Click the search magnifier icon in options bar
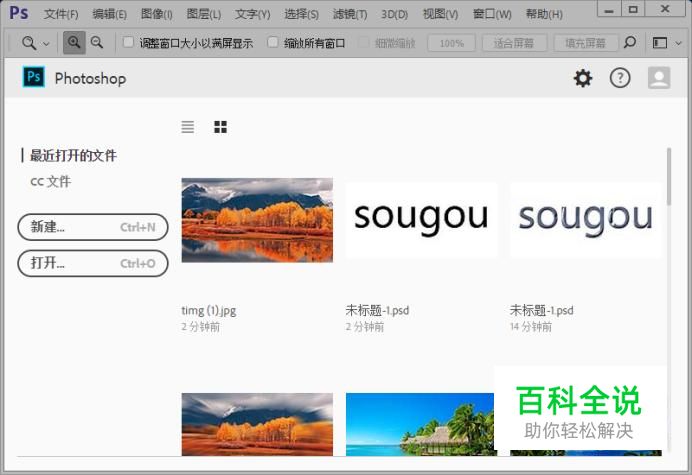Viewport: 692px width, 475px height. tap(630, 42)
